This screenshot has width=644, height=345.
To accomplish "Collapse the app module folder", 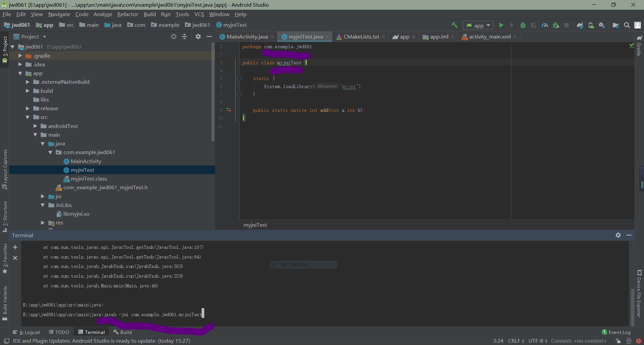I will point(20,73).
